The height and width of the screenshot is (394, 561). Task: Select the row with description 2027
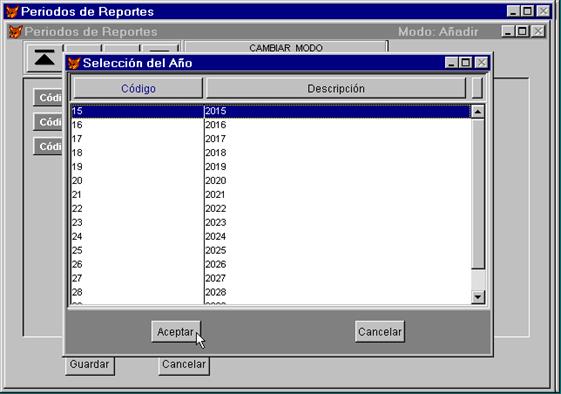pyautogui.click(x=271, y=278)
